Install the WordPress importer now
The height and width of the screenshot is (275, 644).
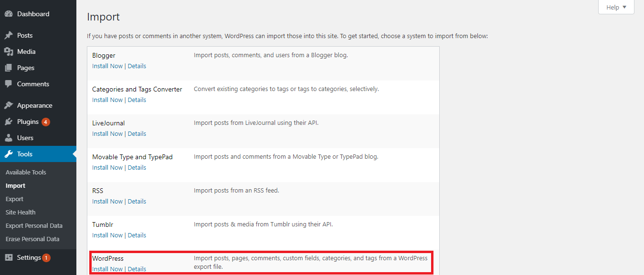click(107, 269)
